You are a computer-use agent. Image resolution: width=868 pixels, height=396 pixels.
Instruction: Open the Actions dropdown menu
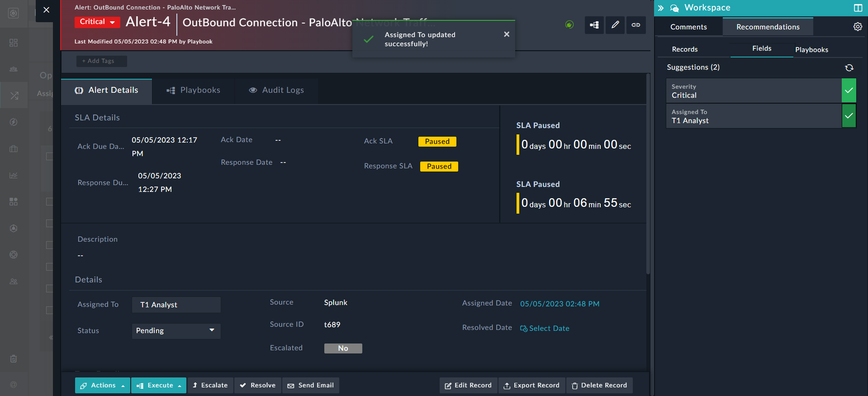pyautogui.click(x=103, y=385)
